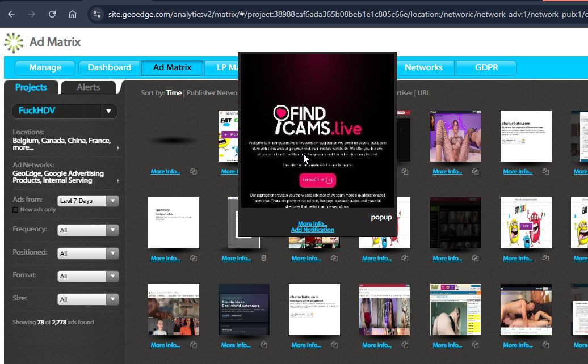Copy icon under fourth thumbnail in middle row
The image size is (588, 364).
[405, 259]
